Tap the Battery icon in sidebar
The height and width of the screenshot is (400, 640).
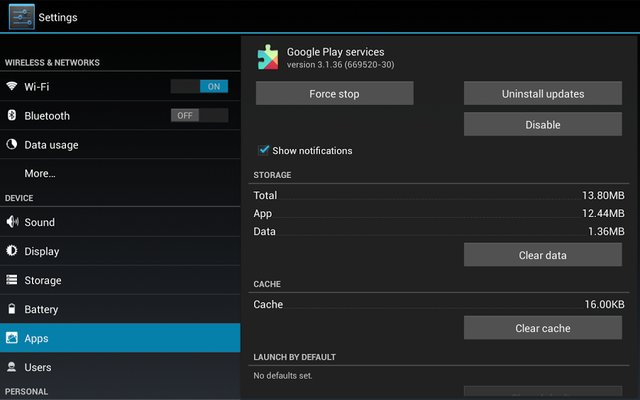(x=12, y=309)
